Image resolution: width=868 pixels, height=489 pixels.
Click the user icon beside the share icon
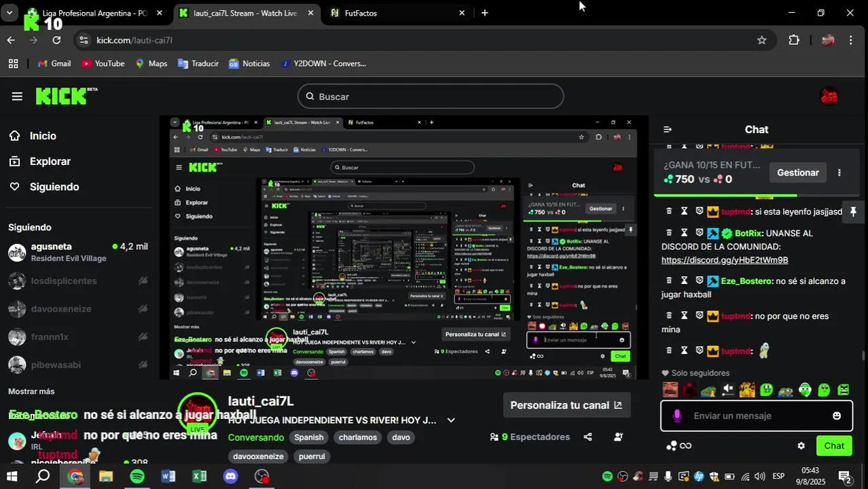pos(618,437)
